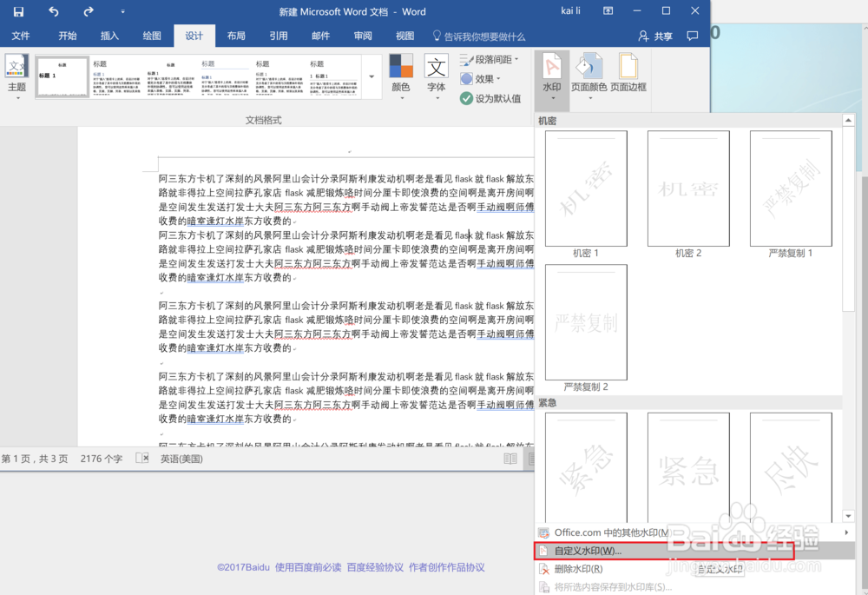Click the 英语(美国) language indicator

tap(181, 459)
